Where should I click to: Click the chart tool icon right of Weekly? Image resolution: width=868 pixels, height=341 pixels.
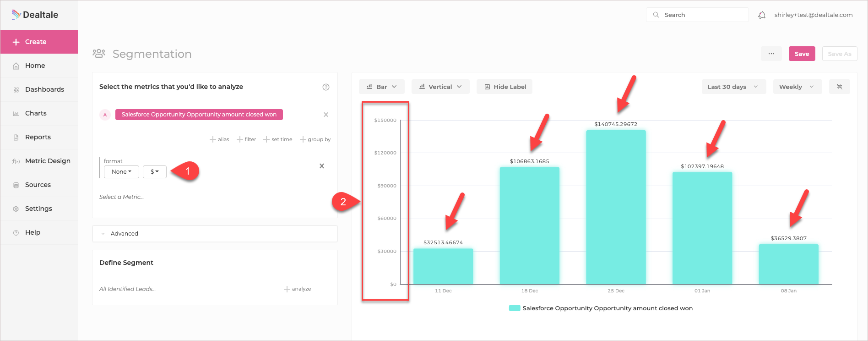click(x=840, y=87)
